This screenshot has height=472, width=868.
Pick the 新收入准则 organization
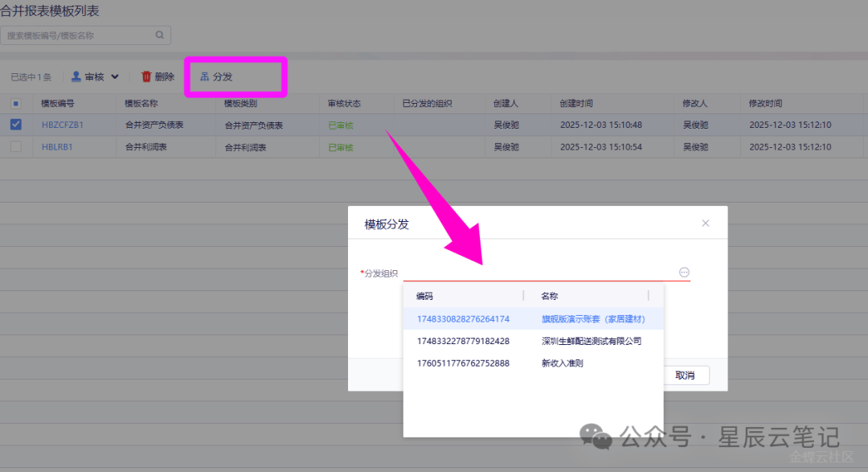[x=562, y=363]
